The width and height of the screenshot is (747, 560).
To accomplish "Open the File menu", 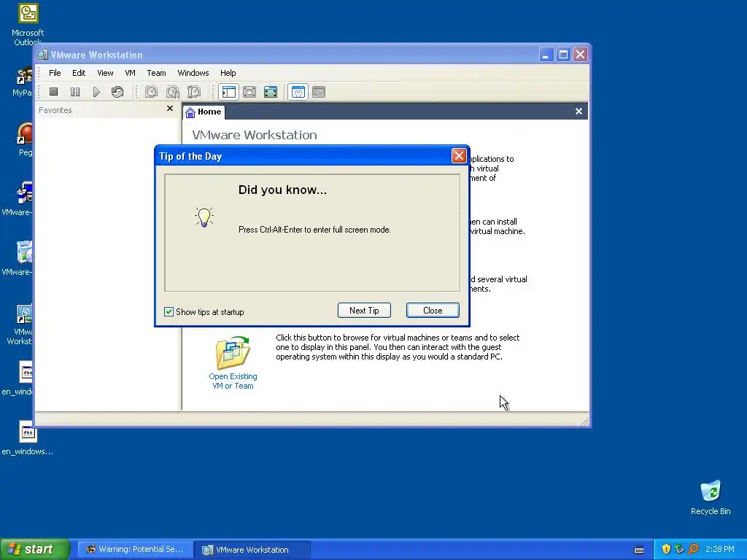I will pyautogui.click(x=55, y=73).
